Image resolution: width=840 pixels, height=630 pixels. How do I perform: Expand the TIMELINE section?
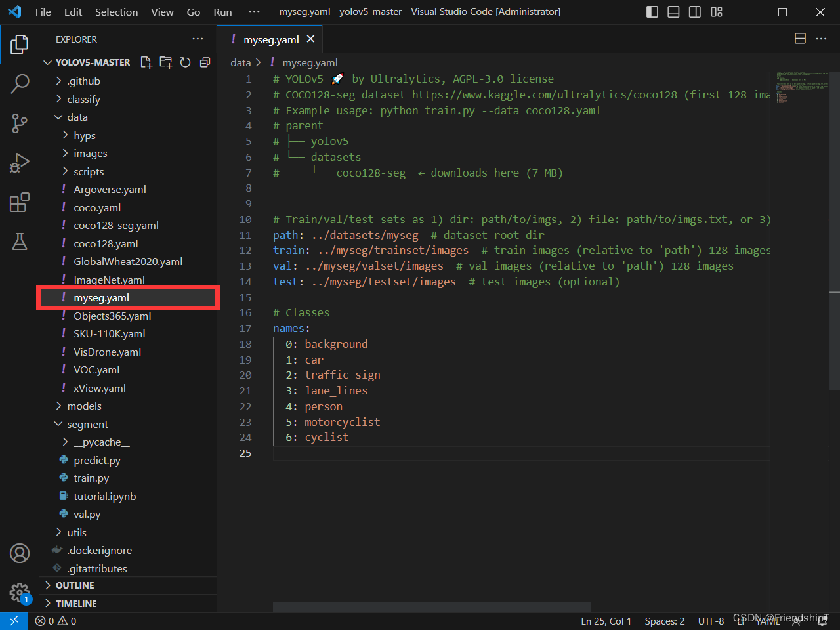click(x=128, y=603)
